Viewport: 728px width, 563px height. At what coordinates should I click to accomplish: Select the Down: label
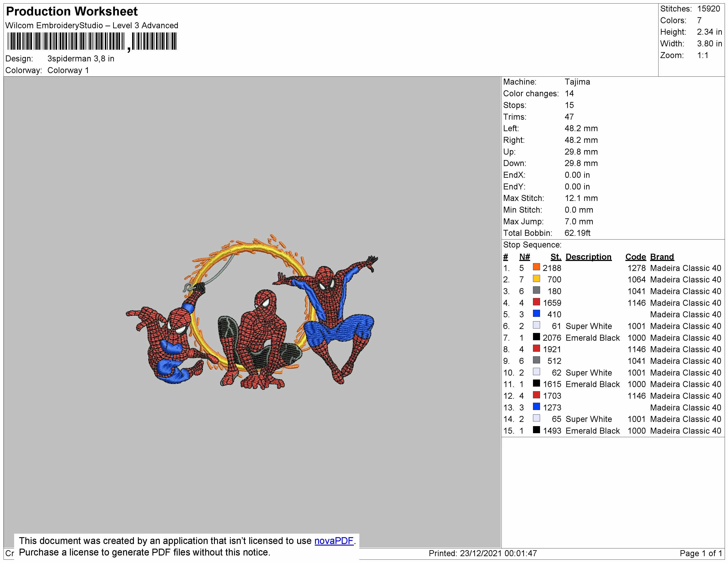click(515, 163)
